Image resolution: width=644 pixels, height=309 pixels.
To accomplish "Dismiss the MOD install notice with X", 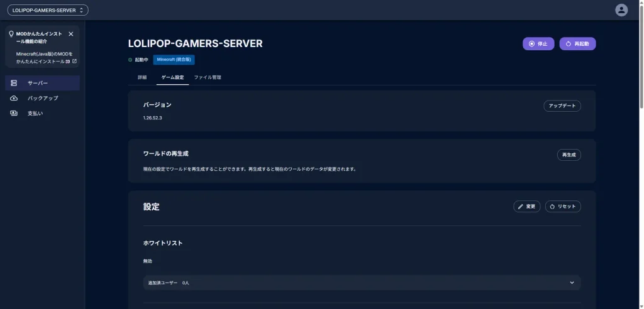I will [x=70, y=34].
